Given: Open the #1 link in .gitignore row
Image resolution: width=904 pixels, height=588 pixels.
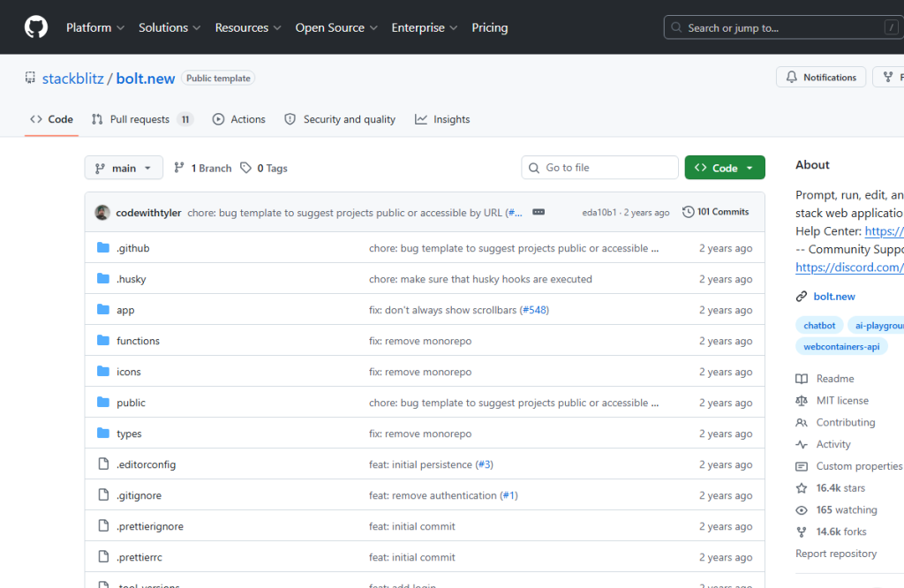Looking at the screenshot, I should pos(509,495).
